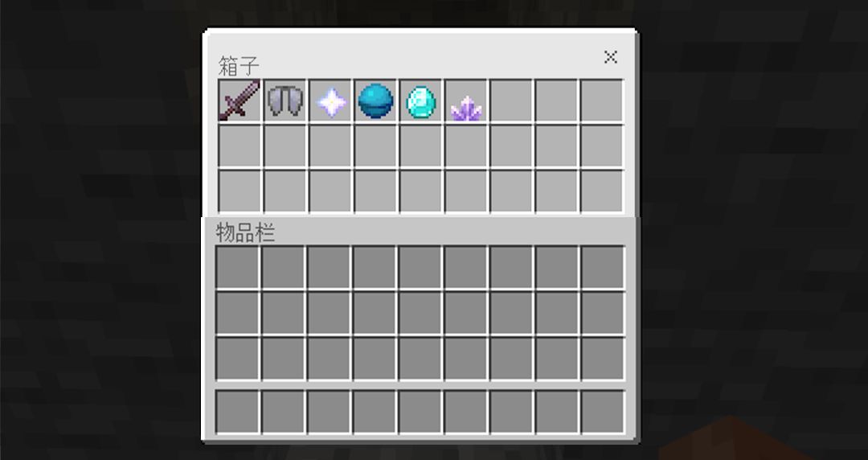This screenshot has height=460, width=868.
Task: Click the 物品栏 inventory label
Action: click(x=245, y=232)
